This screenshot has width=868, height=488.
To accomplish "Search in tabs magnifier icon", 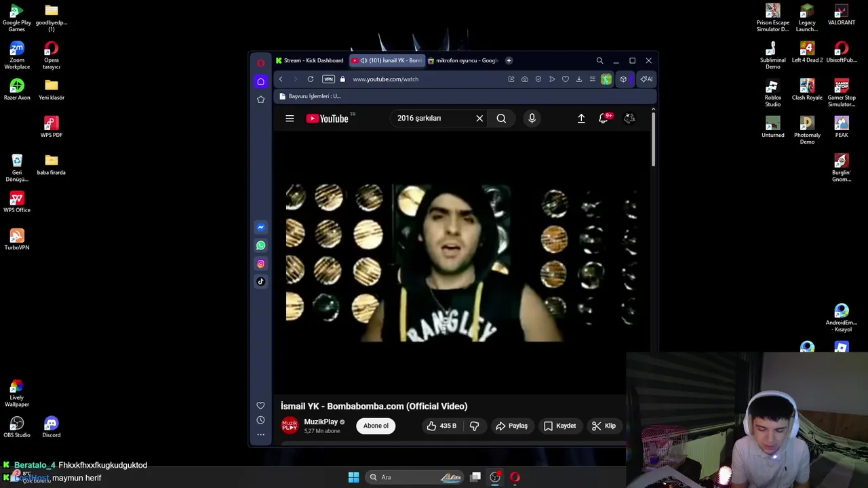I will [599, 60].
